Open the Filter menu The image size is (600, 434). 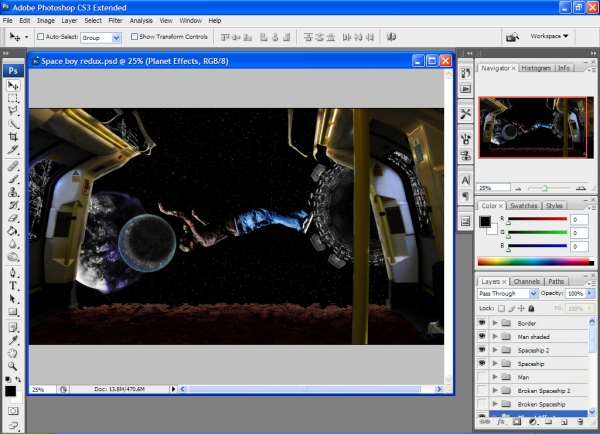115,21
